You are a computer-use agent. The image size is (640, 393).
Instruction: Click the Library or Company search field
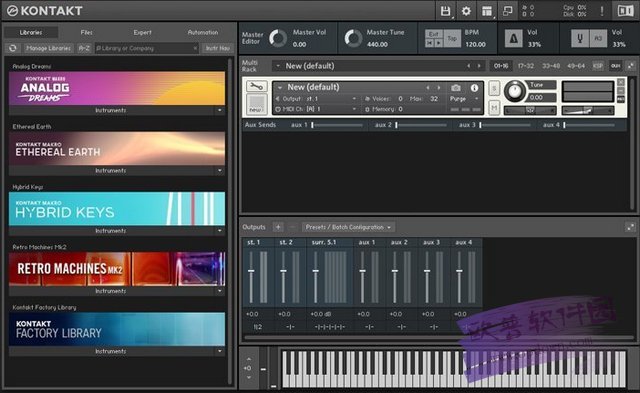(x=147, y=48)
